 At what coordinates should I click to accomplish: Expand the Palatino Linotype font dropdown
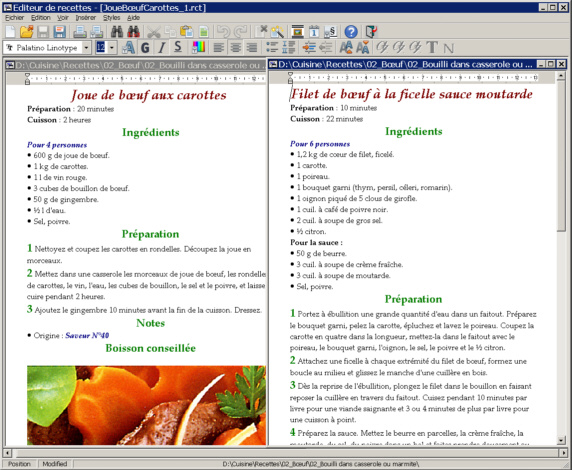86,48
